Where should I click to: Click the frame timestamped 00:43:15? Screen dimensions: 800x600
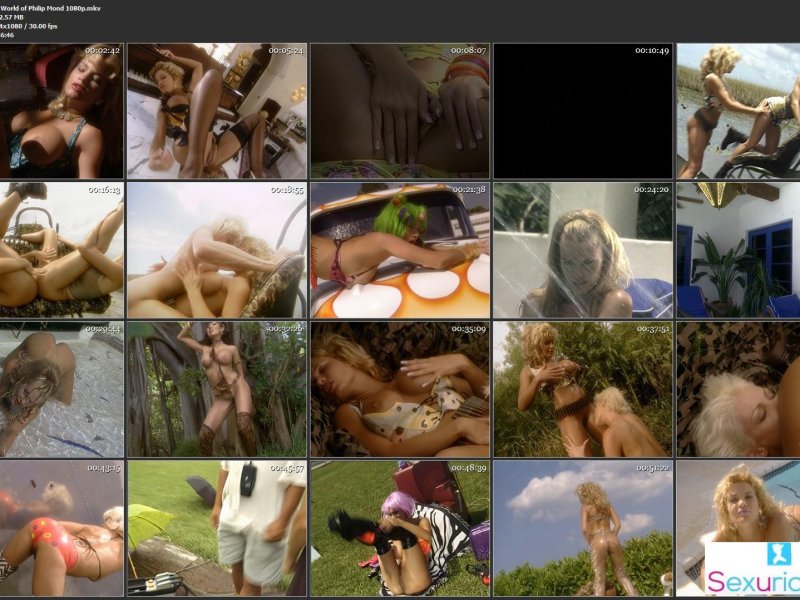tap(61, 528)
